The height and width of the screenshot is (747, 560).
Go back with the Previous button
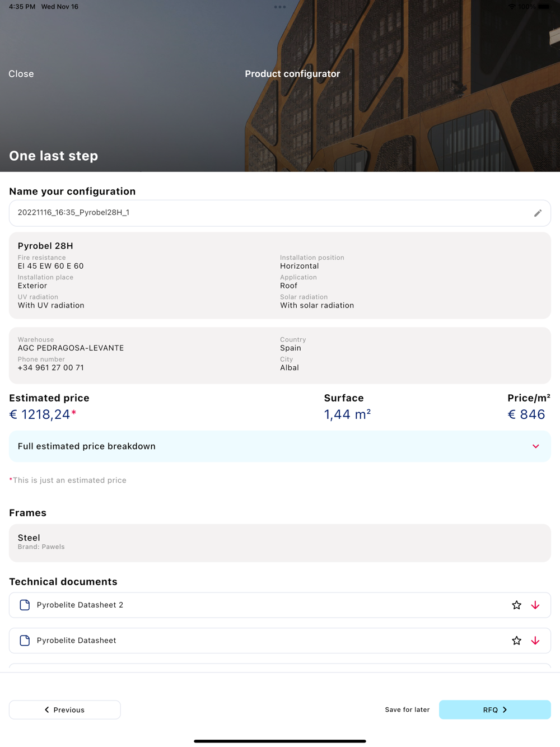[65, 709]
